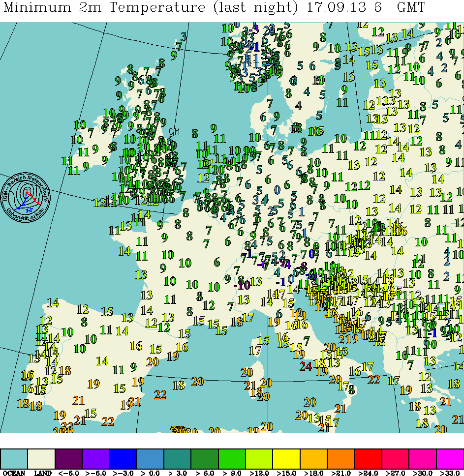Click the >0.0 legend color box

click(x=150, y=458)
